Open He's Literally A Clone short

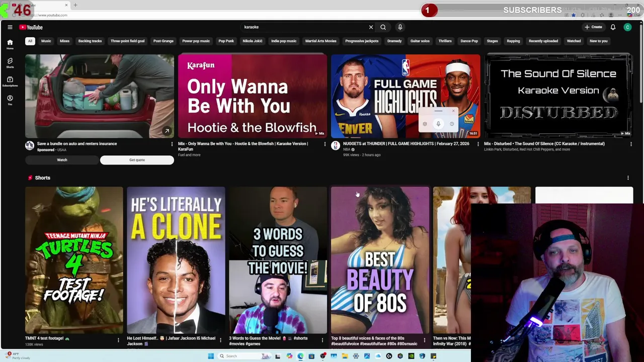(x=176, y=260)
